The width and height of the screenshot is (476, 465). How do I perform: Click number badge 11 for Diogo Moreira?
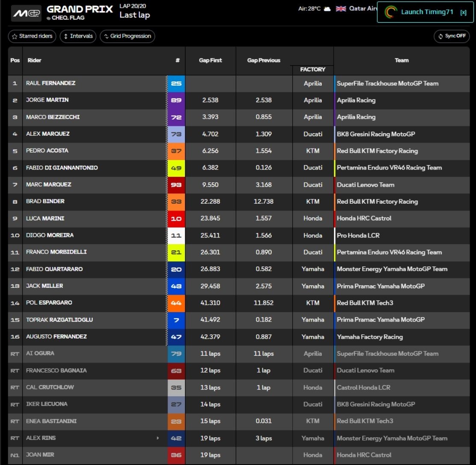176,235
